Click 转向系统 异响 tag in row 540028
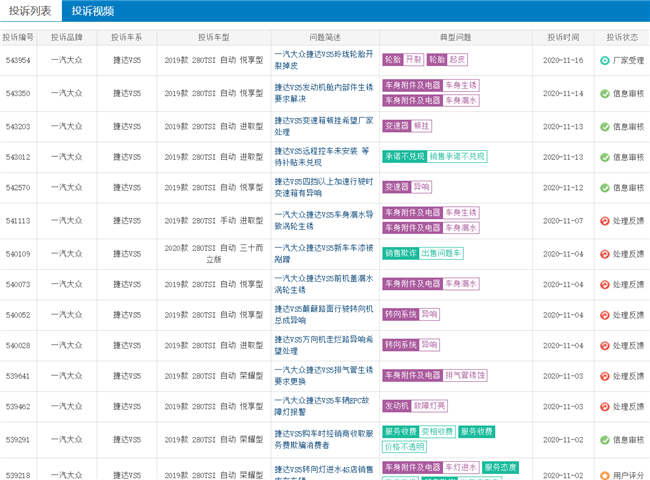650x480 pixels. click(411, 345)
